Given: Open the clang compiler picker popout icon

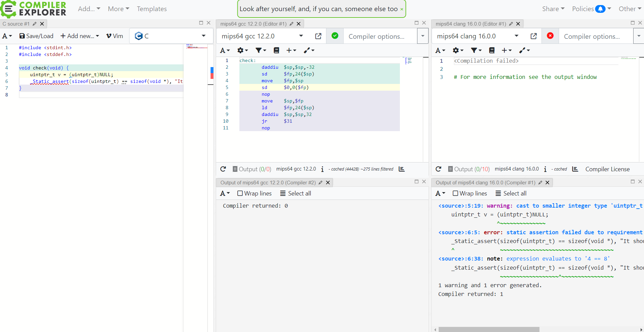Looking at the screenshot, I should pyautogui.click(x=533, y=36).
